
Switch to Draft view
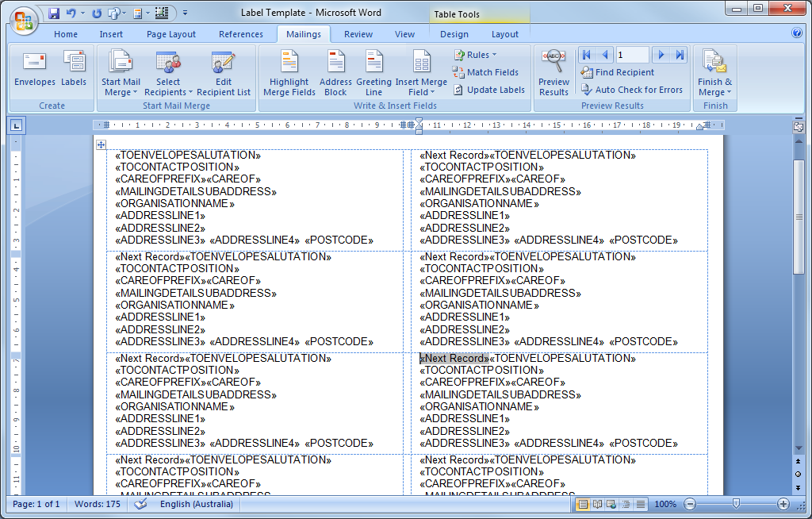tap(641, 504)
